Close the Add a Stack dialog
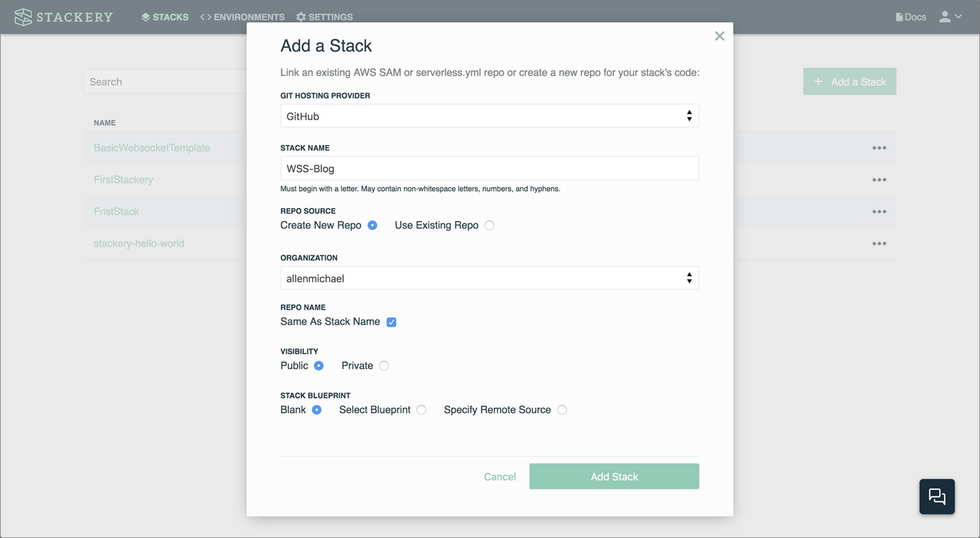This screenshot has height=538, width=980. coord(719,36)
